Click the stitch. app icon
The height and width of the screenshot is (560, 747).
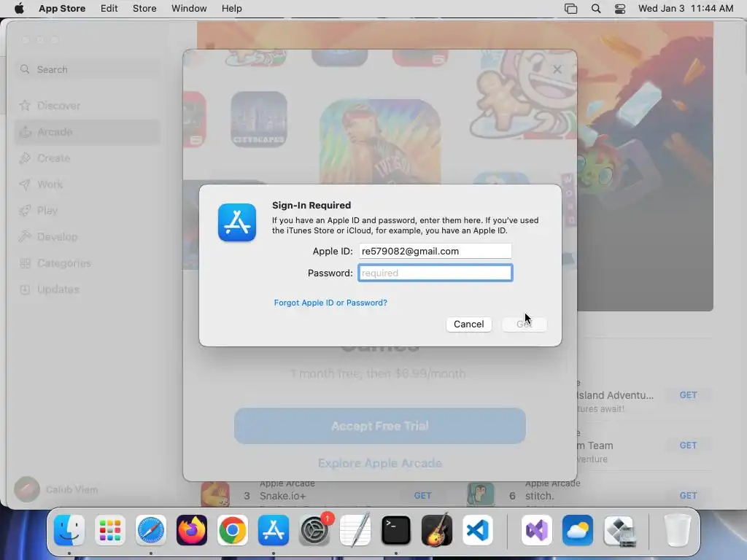[480, 495]
